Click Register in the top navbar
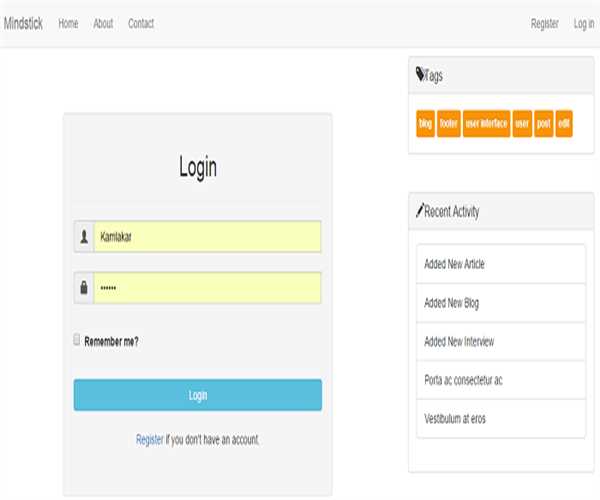This screenshot has height=500, width=600. 545,24
